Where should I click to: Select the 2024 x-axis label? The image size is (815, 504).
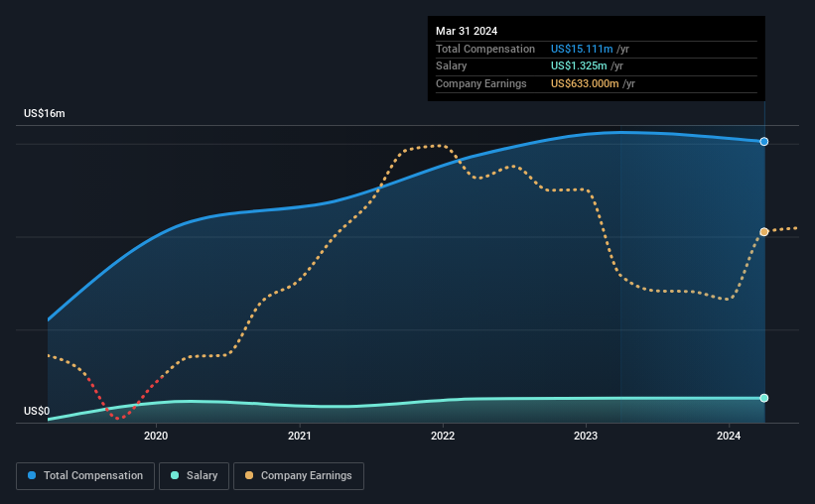click(729, 436)
